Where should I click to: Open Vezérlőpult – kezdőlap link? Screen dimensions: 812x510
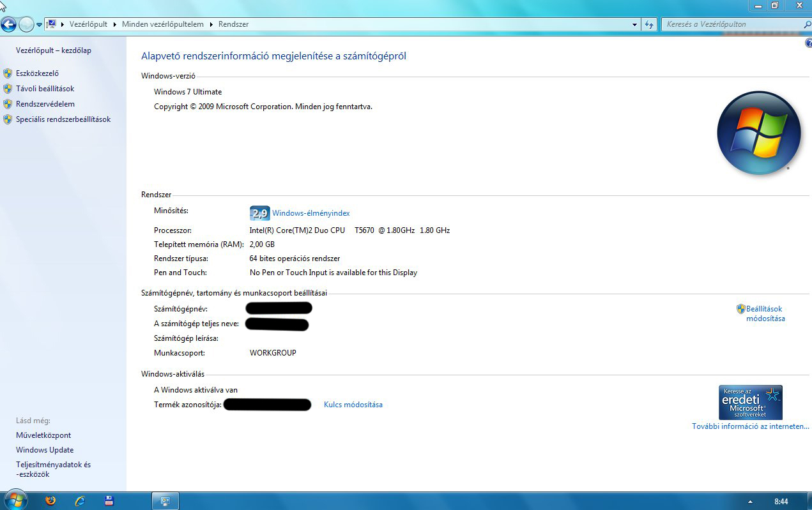tap(54, 50)
